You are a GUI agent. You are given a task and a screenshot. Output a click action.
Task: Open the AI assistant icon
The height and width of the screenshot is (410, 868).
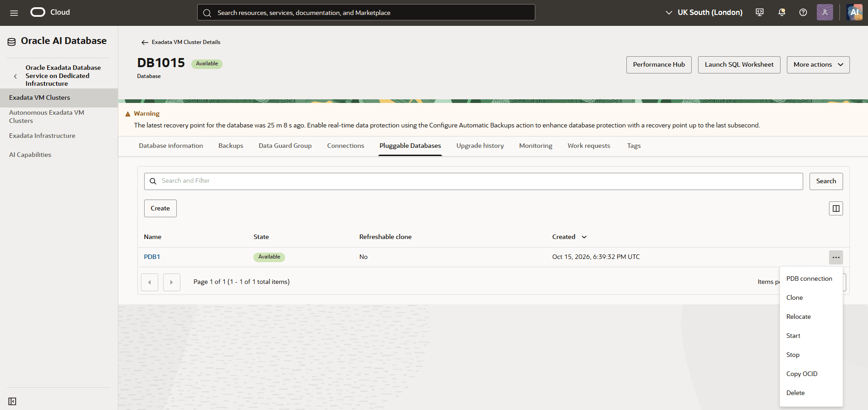coord(854,12)
